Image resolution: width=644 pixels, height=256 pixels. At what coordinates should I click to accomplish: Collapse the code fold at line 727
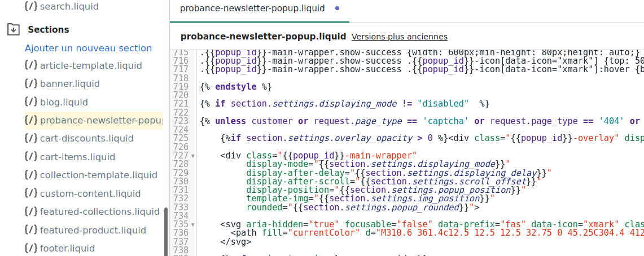pyautogui.click(x=193, y=156)
